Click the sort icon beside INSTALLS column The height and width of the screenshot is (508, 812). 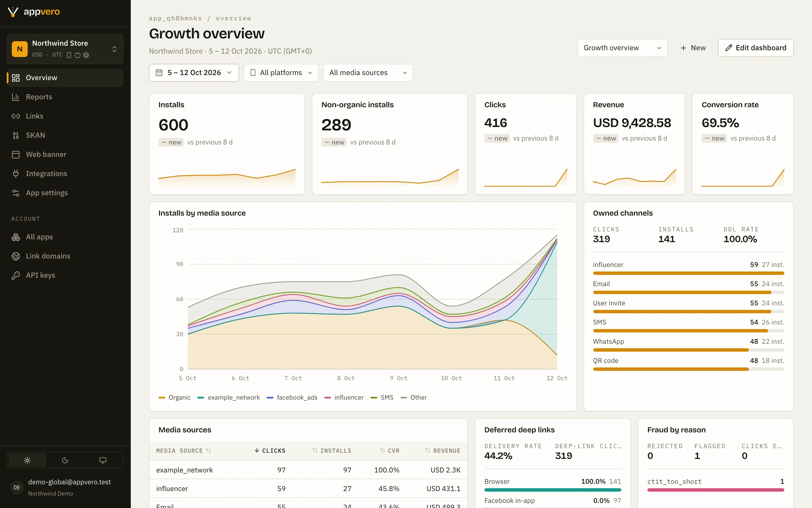click(x=315, y=450)
